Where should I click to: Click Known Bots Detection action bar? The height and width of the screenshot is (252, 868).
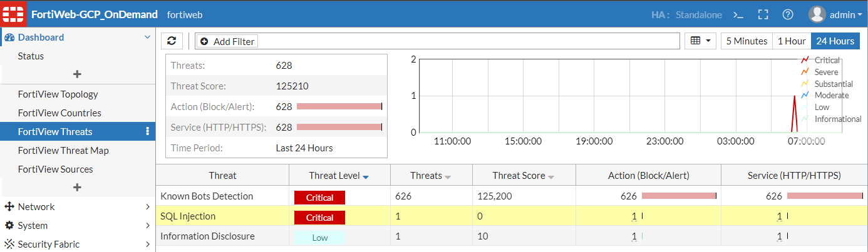pyautogui.click(x=679, y=196)
